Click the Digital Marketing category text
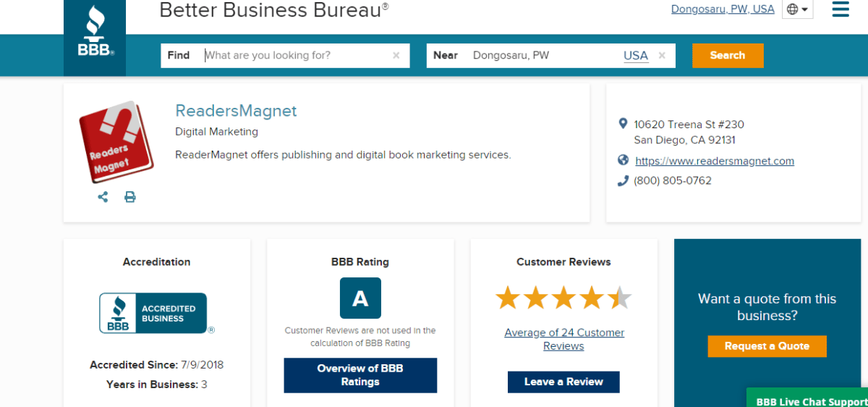Screen dimensions: 868x407 pos(217,132)
